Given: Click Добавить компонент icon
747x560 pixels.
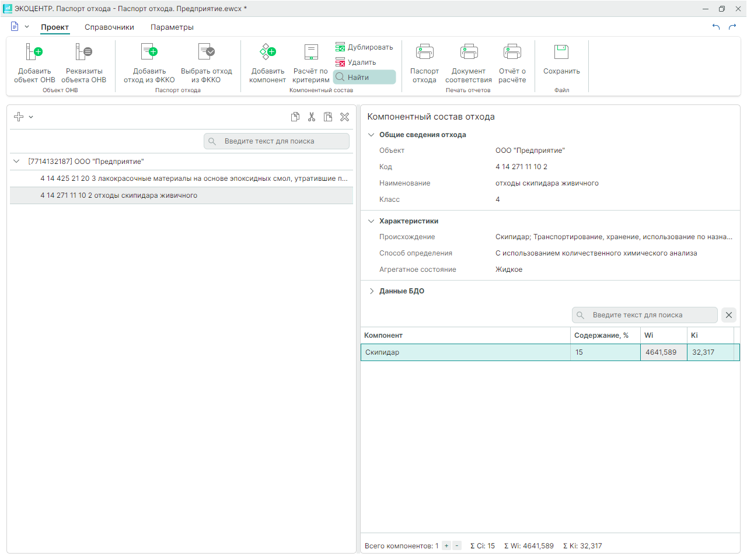Looking at the screenshot, I should coord(268,63).
